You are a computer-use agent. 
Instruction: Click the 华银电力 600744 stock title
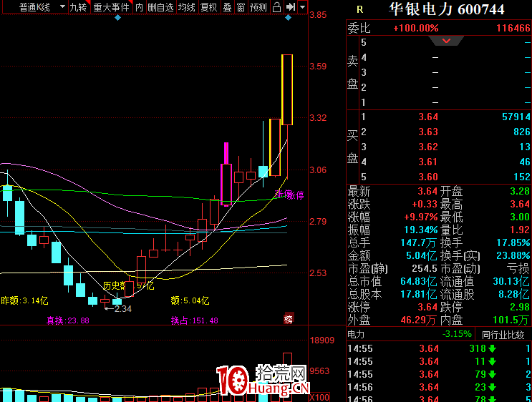point(447,9)
